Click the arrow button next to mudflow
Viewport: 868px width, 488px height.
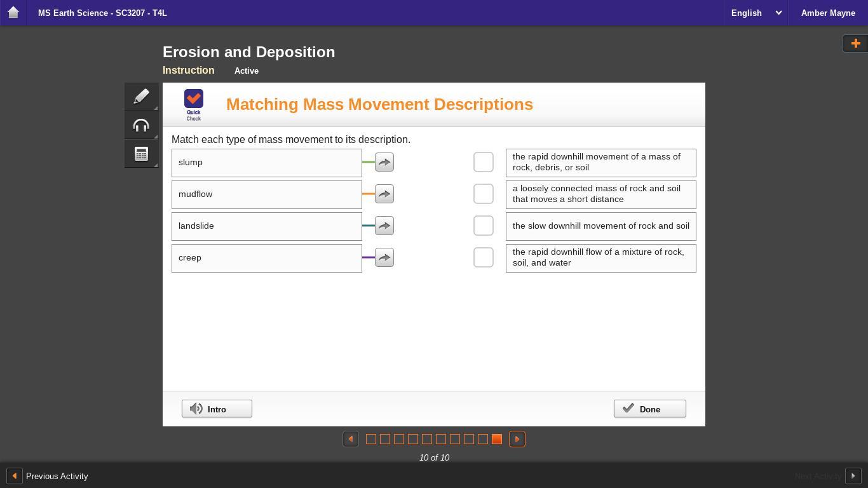click(384, 194)
